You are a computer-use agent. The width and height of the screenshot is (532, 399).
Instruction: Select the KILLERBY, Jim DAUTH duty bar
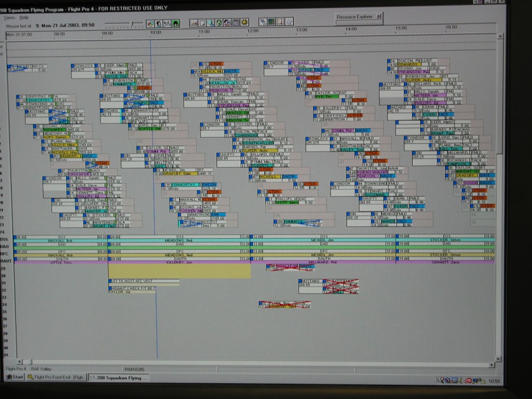point(179,261)
